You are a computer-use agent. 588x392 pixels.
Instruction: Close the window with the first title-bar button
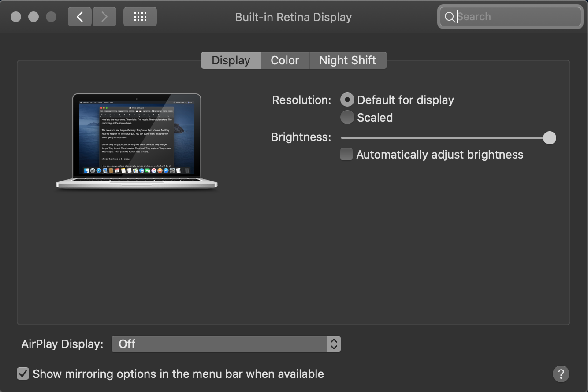(16, 17)
